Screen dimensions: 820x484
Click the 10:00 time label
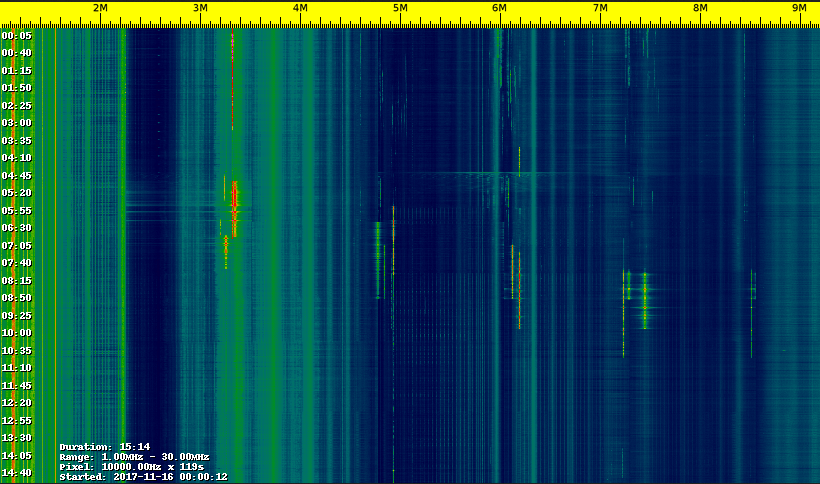17,333
